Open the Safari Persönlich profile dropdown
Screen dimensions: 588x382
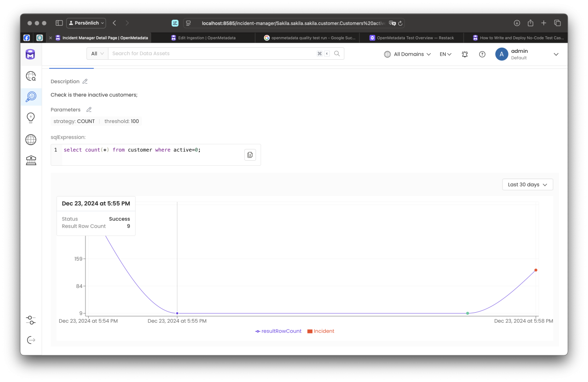86,23
